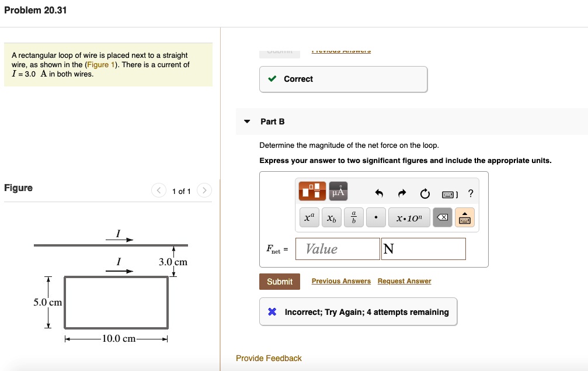The image size is (588, 371).
Task: Open Previous Answers for Part B
Action: coord(341,281)
